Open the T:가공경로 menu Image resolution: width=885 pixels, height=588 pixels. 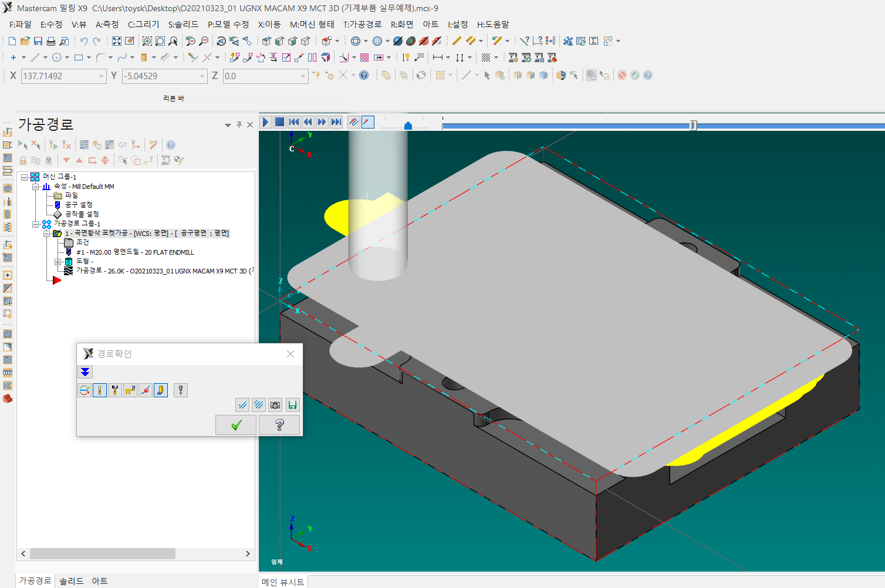pos(363,25)
